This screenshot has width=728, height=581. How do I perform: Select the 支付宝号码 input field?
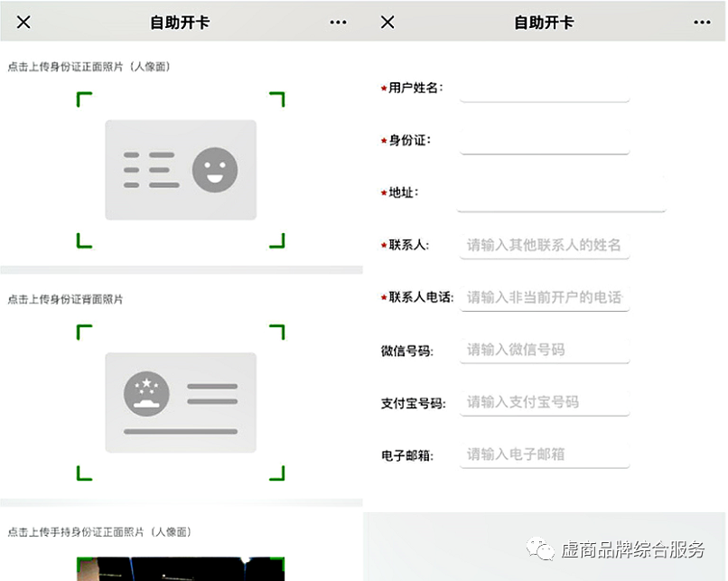coord(544,402)
